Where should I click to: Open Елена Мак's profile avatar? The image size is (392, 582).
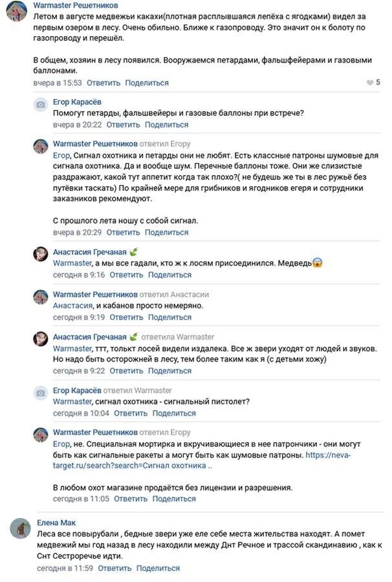tap(20, 528)
